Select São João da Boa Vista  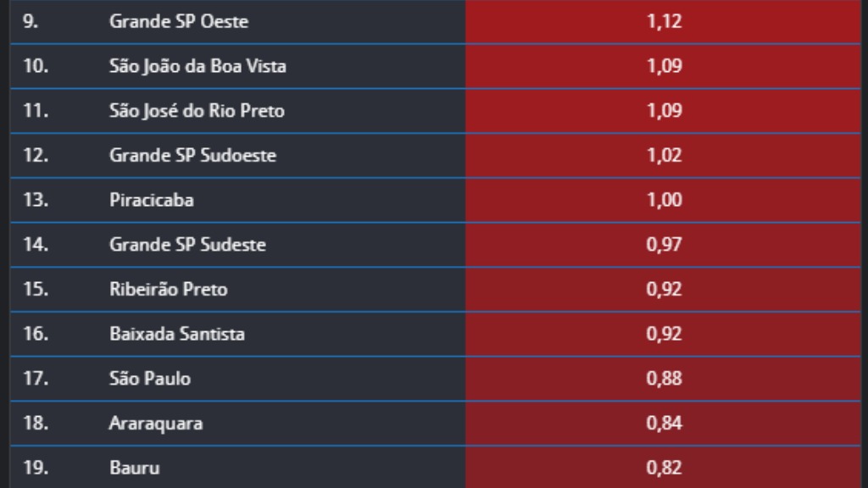pyautogui.click(x=198, y=66)
